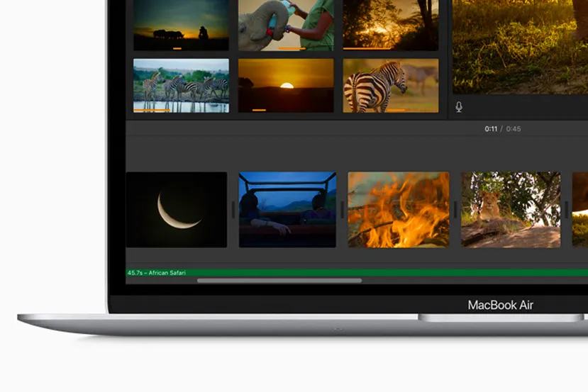Screen dimensions: 588x392
Task: Select the elephant bottle-feeding clip
Action: click(x=286, y=25)
